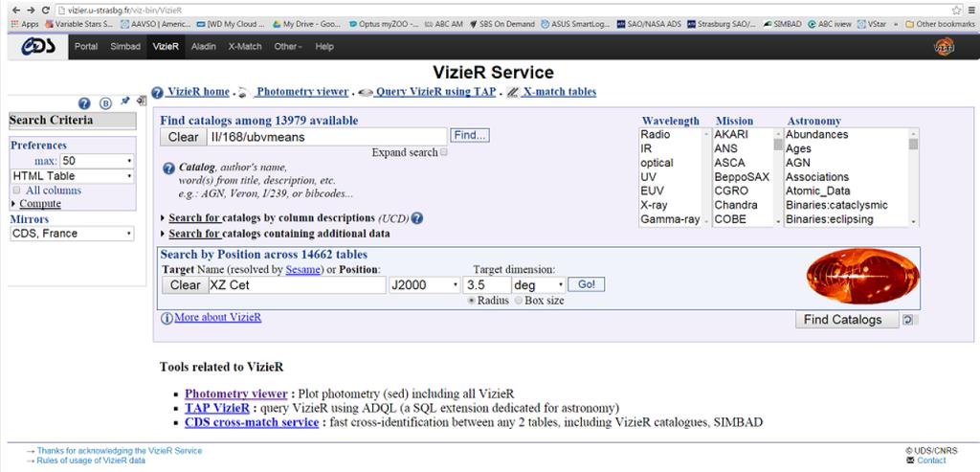Open the HTML Table output format dropdown

click(x=73, y=176)
